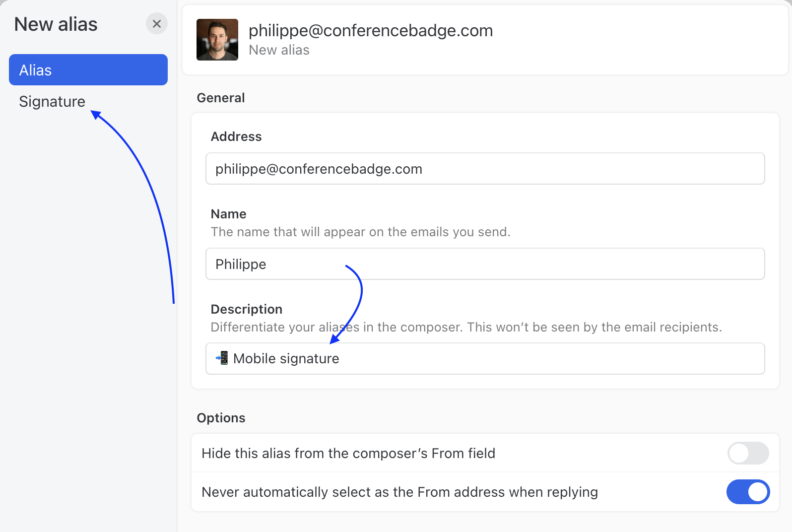
Task: Click the Address field label
Action: 236,136
